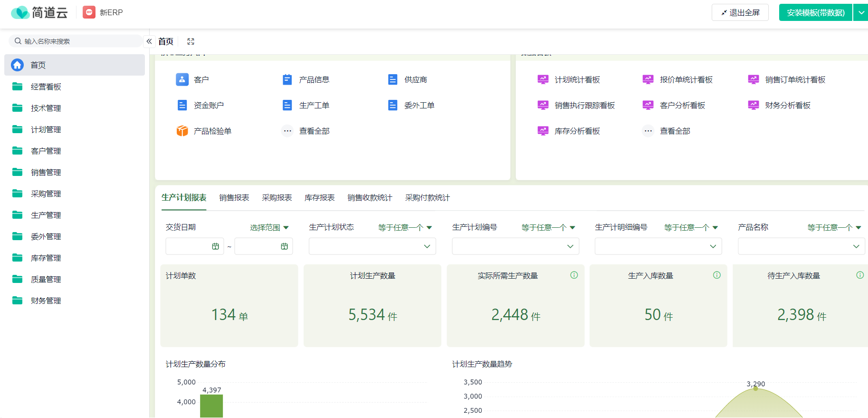This screenshot has height=418, width=868.
Task: Click info icon on 实际所需生产数量 card
Action: point(574,275)
